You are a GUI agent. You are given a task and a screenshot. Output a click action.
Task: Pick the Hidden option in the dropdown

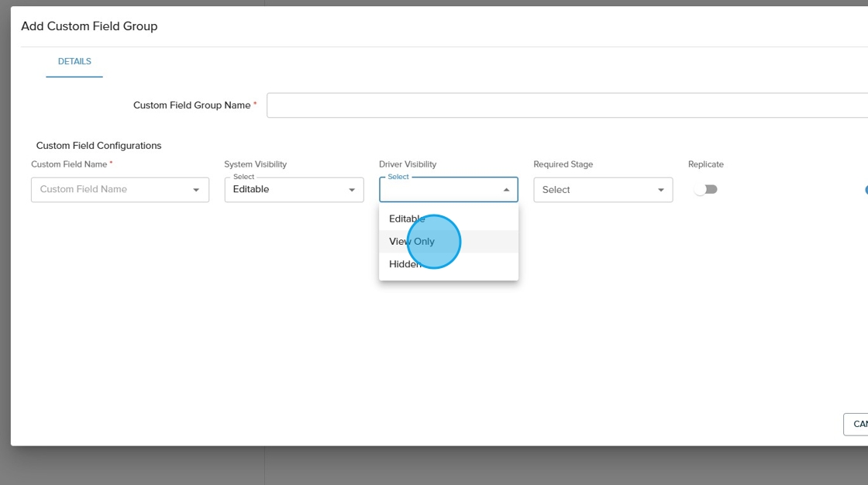pyautogui.click(x=405, y=264)
